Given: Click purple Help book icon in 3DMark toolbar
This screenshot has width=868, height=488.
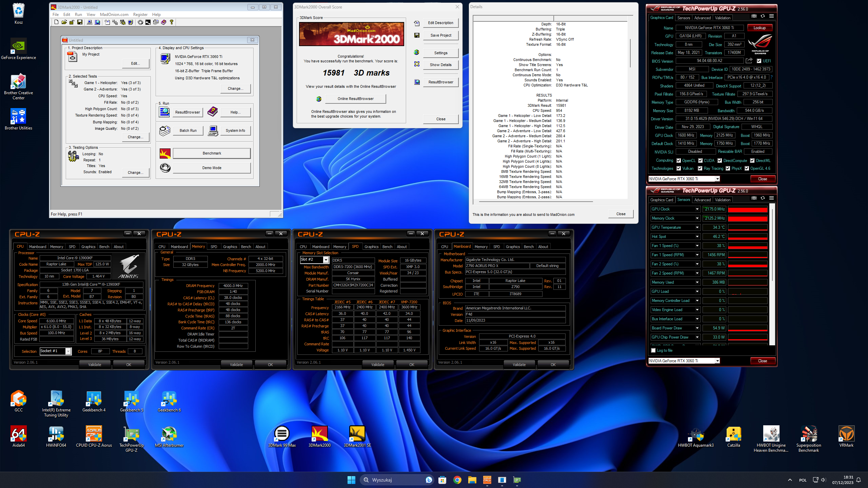Looking at the screenshot, I should (x=163, y=22).
